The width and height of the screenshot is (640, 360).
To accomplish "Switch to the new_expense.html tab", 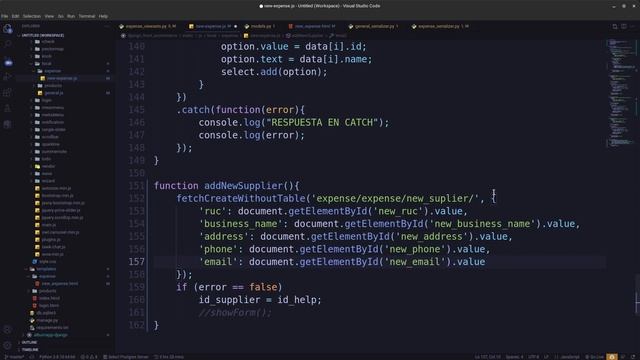I will tap(312, 26).
